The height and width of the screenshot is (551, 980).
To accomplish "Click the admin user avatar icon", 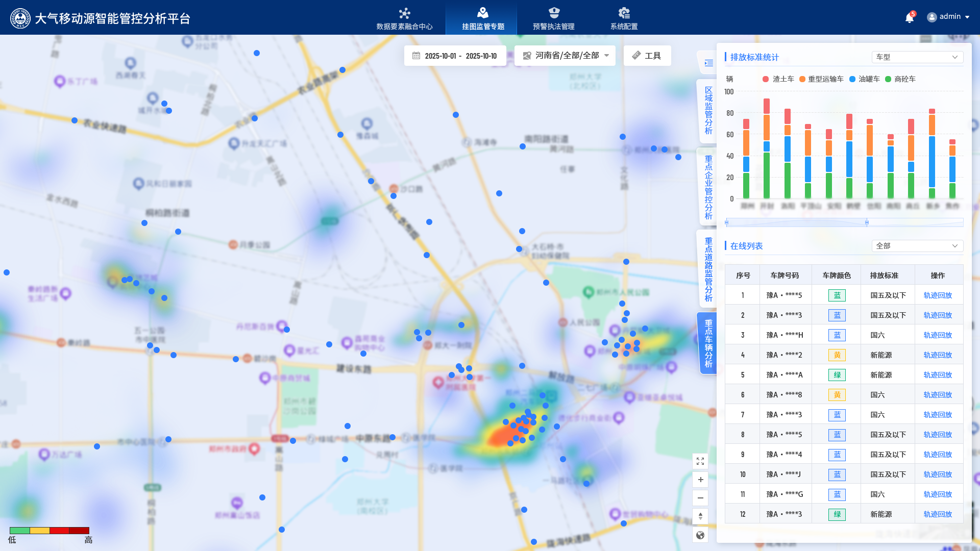I will tap(932, 17).
